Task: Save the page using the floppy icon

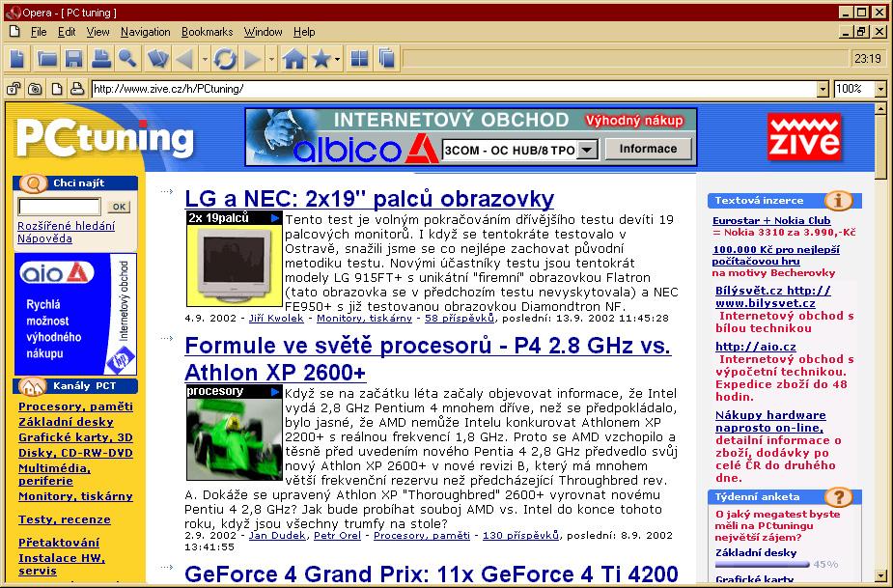Action: tap(74, 59)
